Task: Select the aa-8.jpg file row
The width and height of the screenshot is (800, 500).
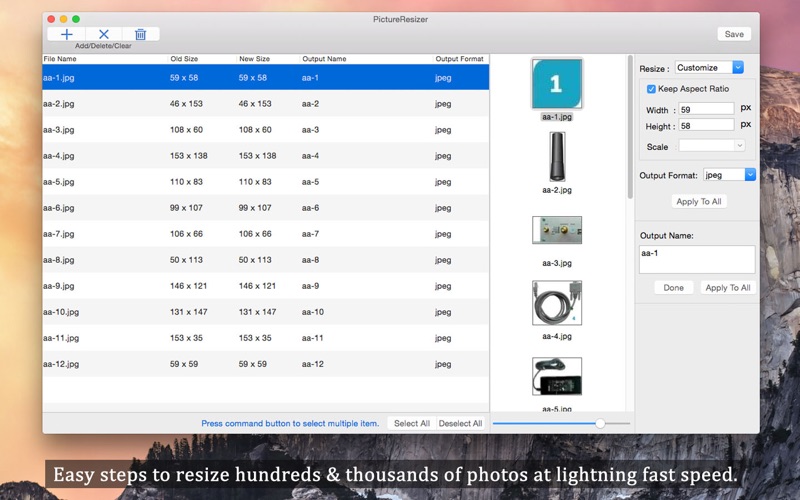Action: point(266,260)
